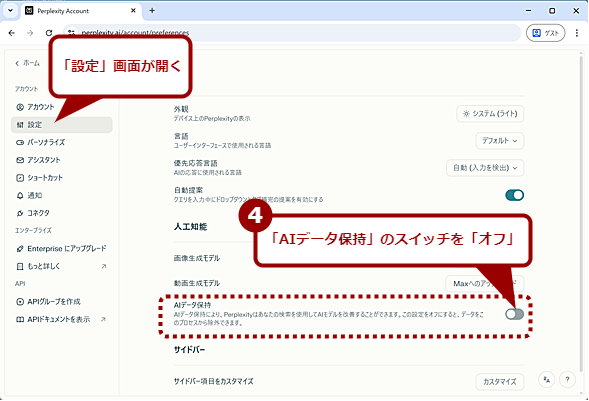This screenshot has width=589, height=401.
Task: Click the もっと詳しく book icon
Action: [x=20, y=266]
